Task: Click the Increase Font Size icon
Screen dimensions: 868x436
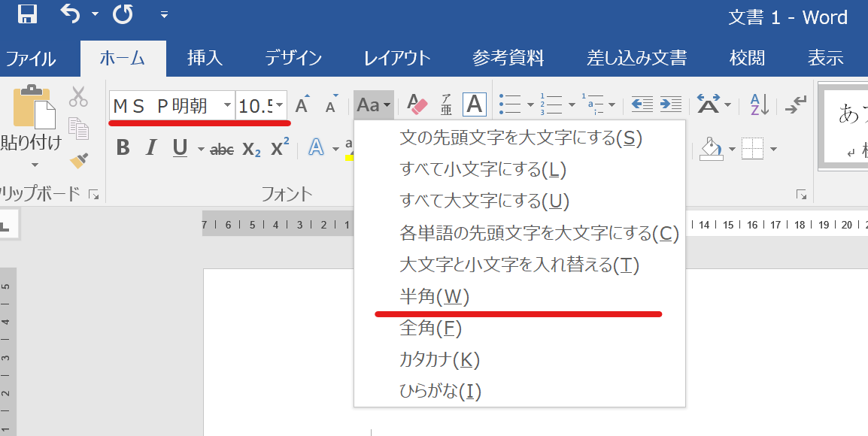Action: [302, 105]
